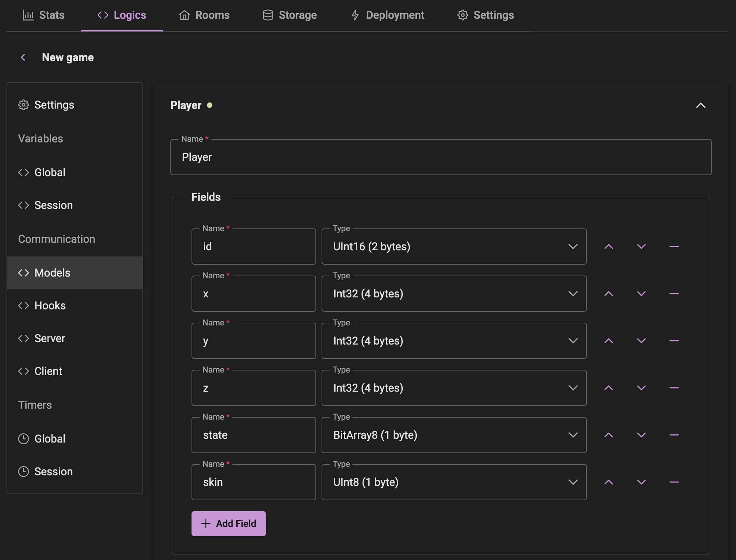
Task: Open the UInt8 type dropdown for skin
Action: pos(454,482)
